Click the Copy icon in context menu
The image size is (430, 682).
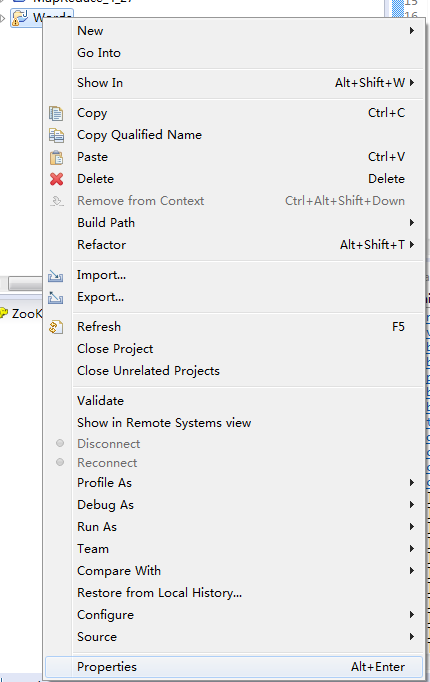56,114
